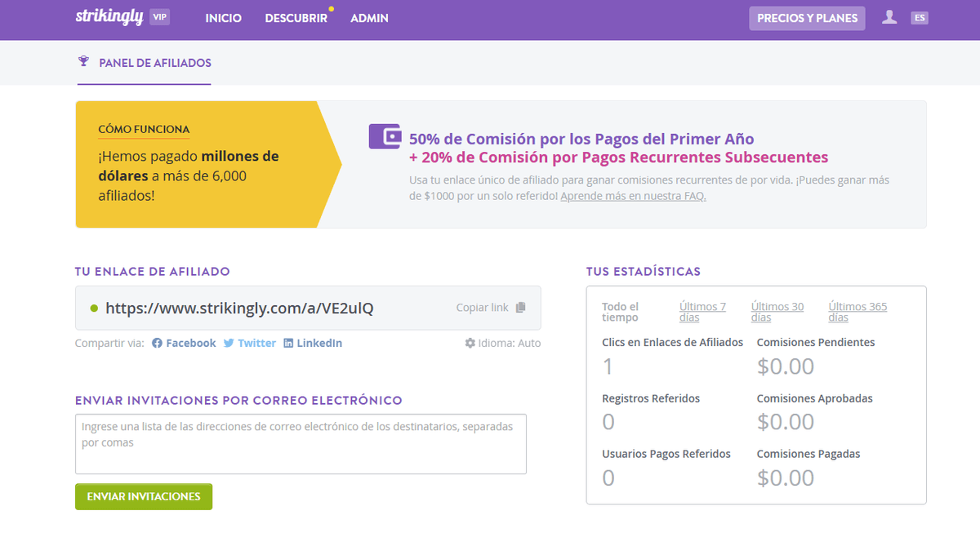Click the trophy icon next to Panel de Afiliados

(x=82, y=60)
